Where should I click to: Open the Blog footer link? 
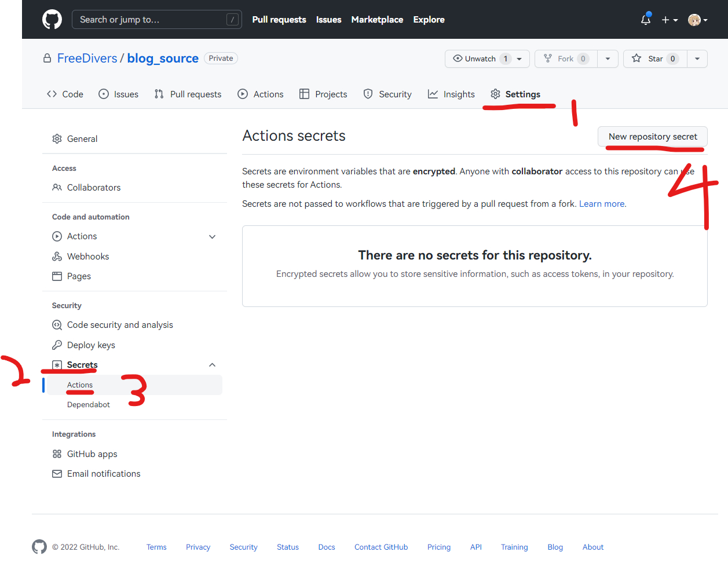click(x=555, y=547)
